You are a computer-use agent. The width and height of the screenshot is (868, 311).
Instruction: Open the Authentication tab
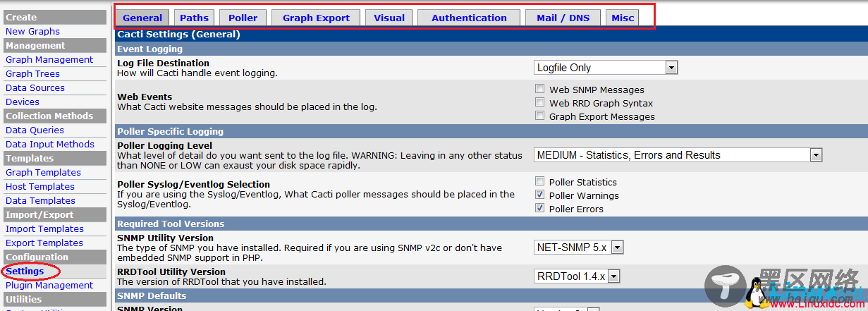pos(469,18)
